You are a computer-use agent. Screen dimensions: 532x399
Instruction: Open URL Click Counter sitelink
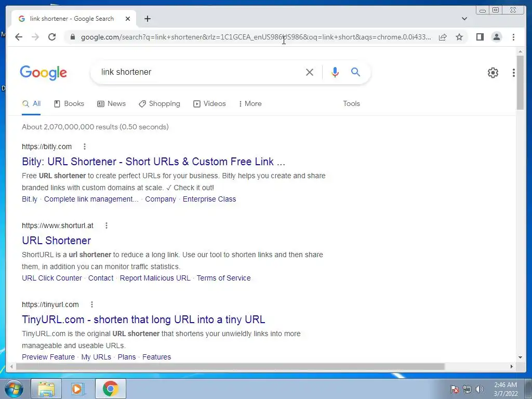pyautogui.click(x=52, y=278)
